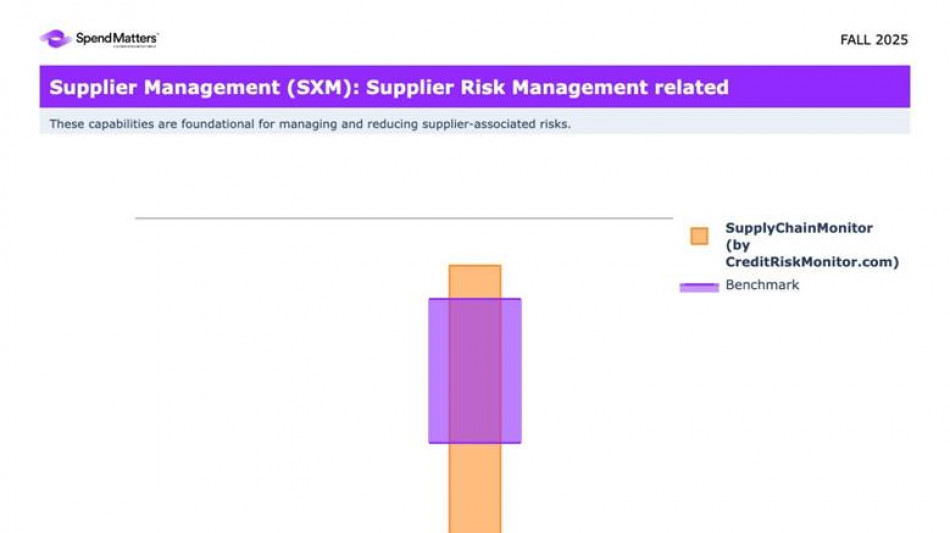Click the Spend Matters wordmark text

coord(117,39)
